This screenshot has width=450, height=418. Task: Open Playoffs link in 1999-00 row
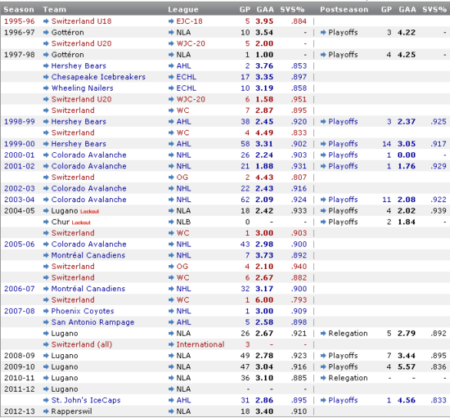343,144
